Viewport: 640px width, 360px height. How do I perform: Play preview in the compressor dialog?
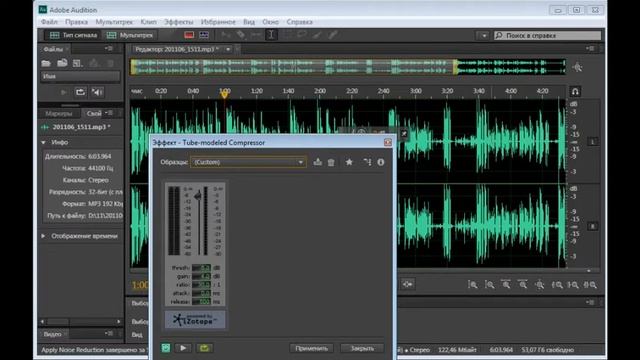coord(183,348)
